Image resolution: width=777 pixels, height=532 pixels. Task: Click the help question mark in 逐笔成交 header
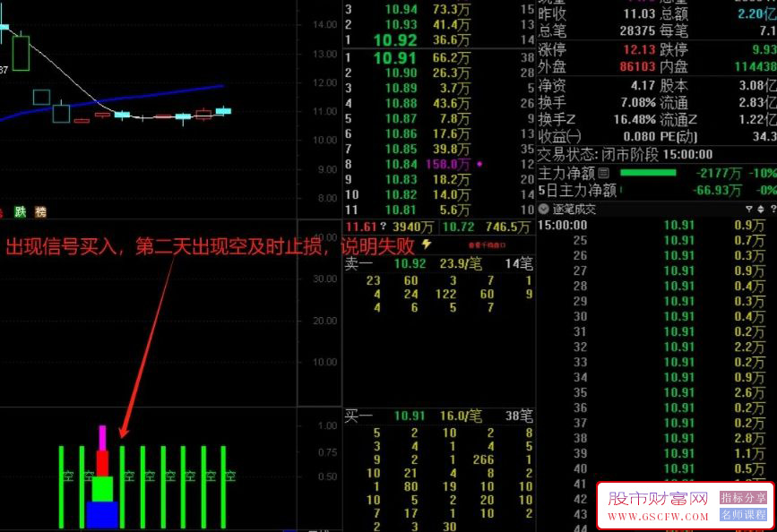coord(773,209)
